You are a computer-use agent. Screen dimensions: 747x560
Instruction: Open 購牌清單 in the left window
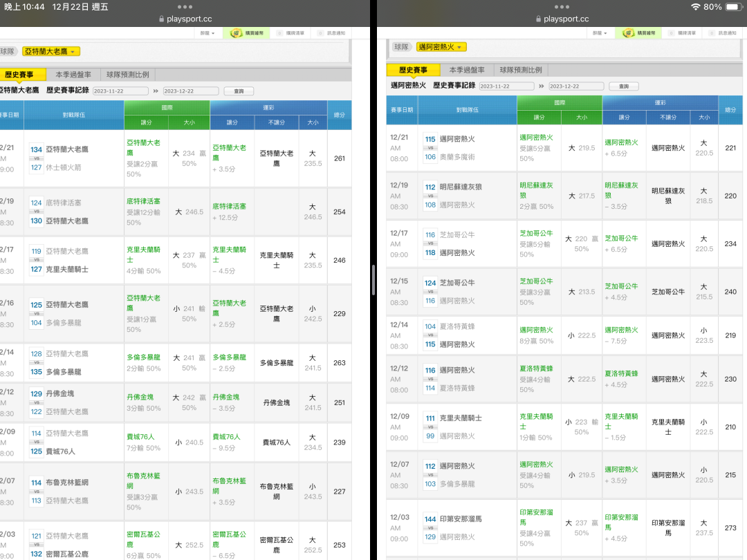click(x=291, y=33)
